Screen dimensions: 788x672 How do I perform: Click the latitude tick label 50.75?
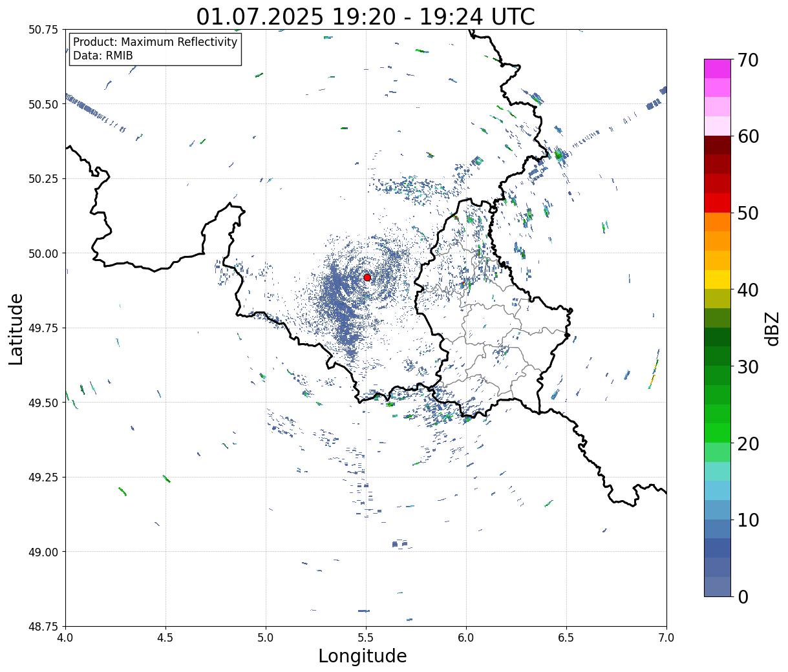[x=43, y=30]
